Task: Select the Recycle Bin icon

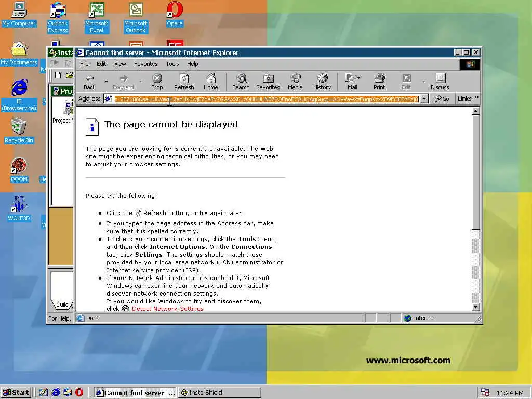Action: 19,131
